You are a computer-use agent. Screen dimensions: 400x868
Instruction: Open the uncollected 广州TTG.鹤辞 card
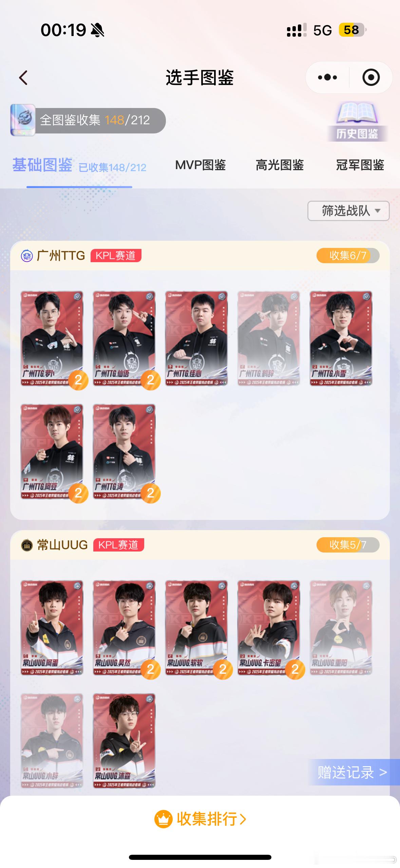pos(269,338)
